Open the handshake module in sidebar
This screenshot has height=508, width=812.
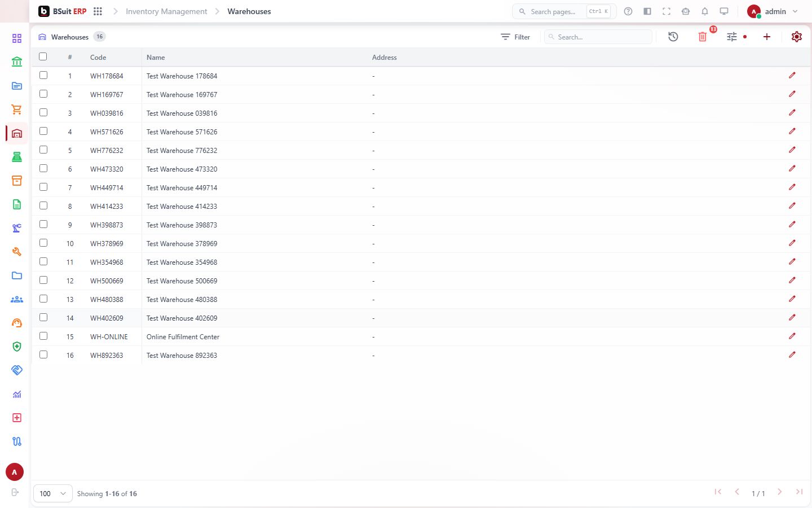click(x=17, y=370)
